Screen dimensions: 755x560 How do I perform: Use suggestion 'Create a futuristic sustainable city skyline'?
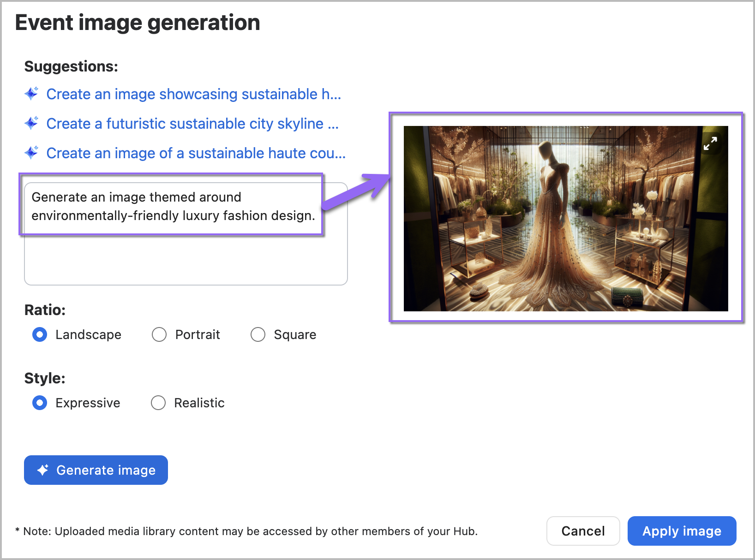pyautogui.click(x=192, y=124)
